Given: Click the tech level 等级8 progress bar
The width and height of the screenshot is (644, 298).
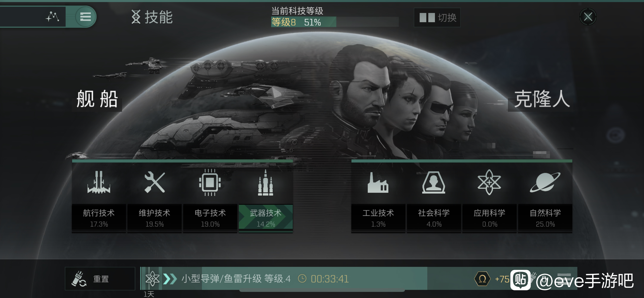Looking at the screenshot, I should (335, 22).
